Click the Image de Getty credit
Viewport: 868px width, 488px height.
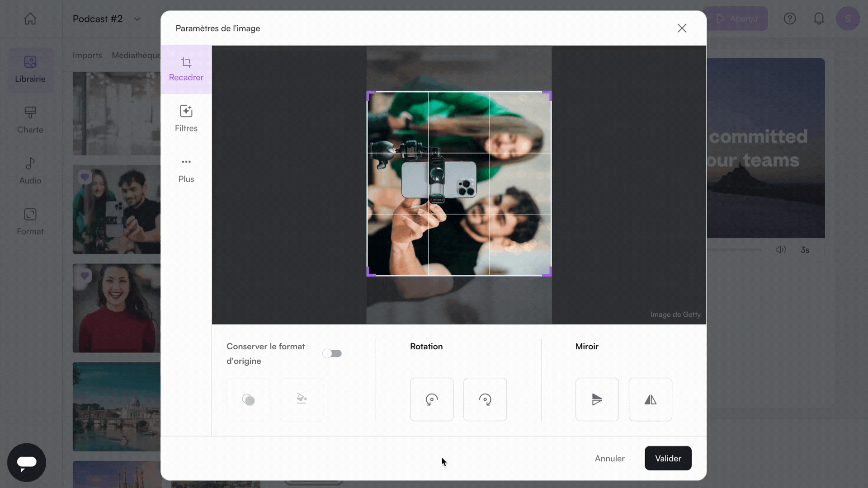click(x=675, y=314)
